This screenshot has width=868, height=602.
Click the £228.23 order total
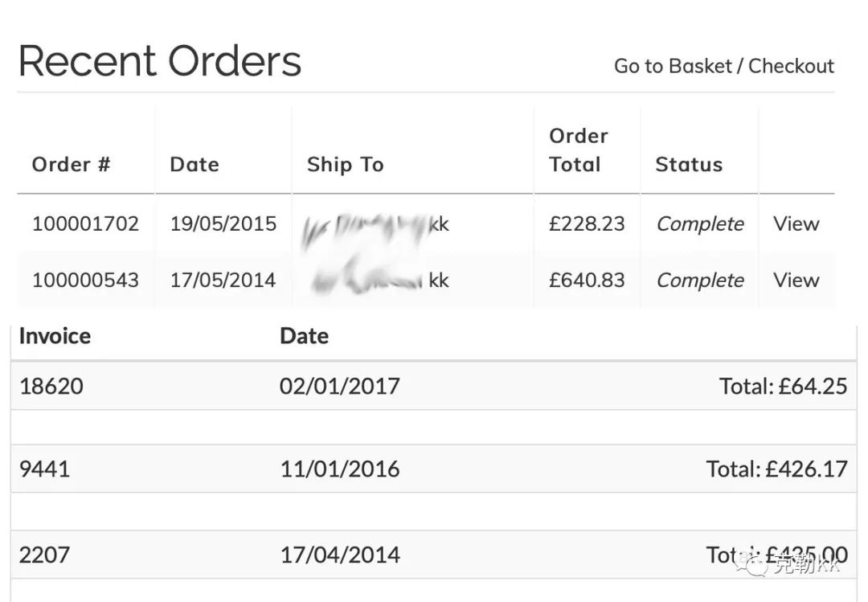[x=586, y=224]
